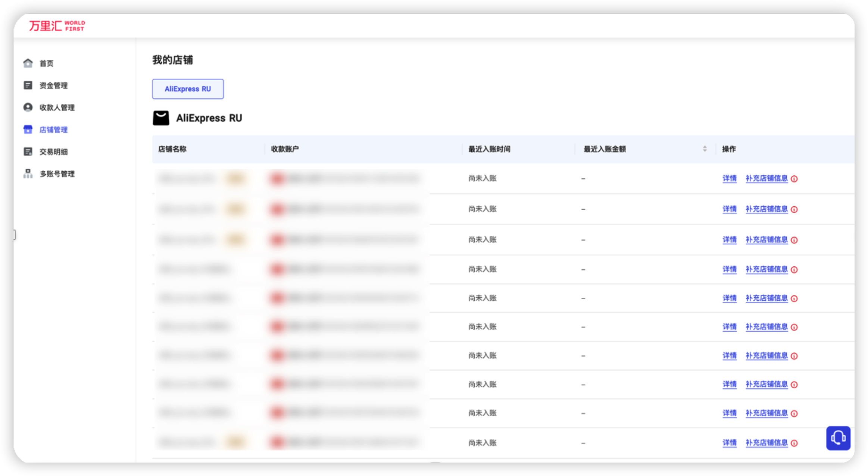Open 详情 link in fifth row
Screen dimensions: 868x476
coord(729,298)
